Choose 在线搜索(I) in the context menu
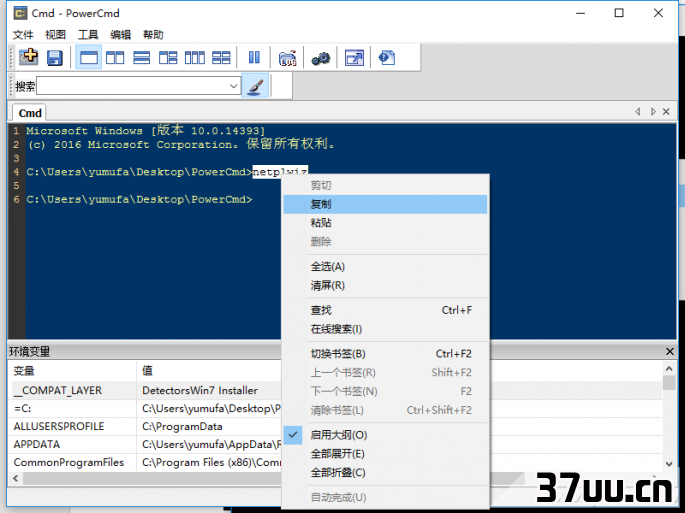 [x=385, y=329]
